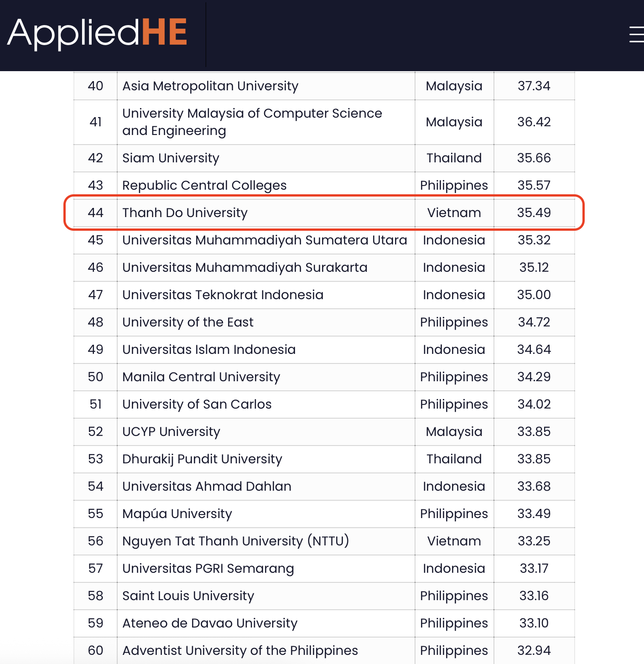This screenshot has height=664, width=644.
Task: Click the AppliedHE logo
Action: 96,32
